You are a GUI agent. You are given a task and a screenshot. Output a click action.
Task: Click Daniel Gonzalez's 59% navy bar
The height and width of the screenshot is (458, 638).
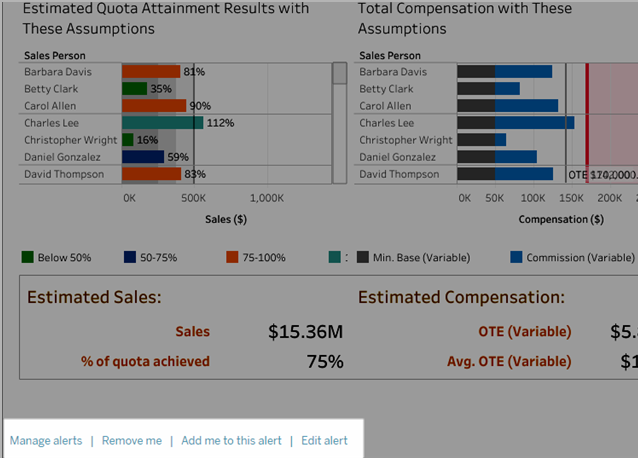tap(143, 157)
